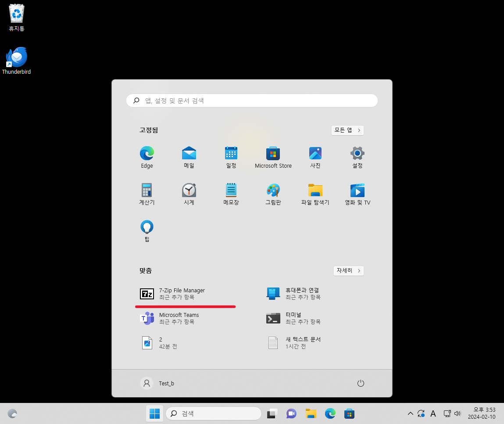Launch 메모장 notepad
This screenshot has height=424, width=504.
[x=231, y=194]
